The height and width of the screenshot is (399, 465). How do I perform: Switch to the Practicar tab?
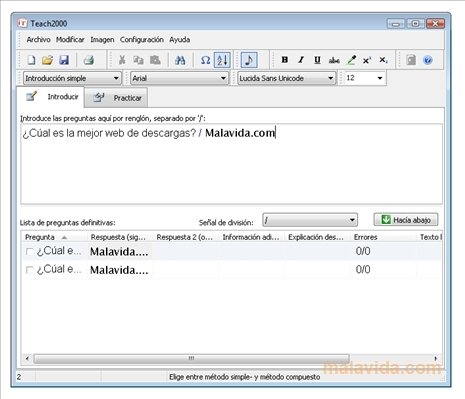click(116, 98)
